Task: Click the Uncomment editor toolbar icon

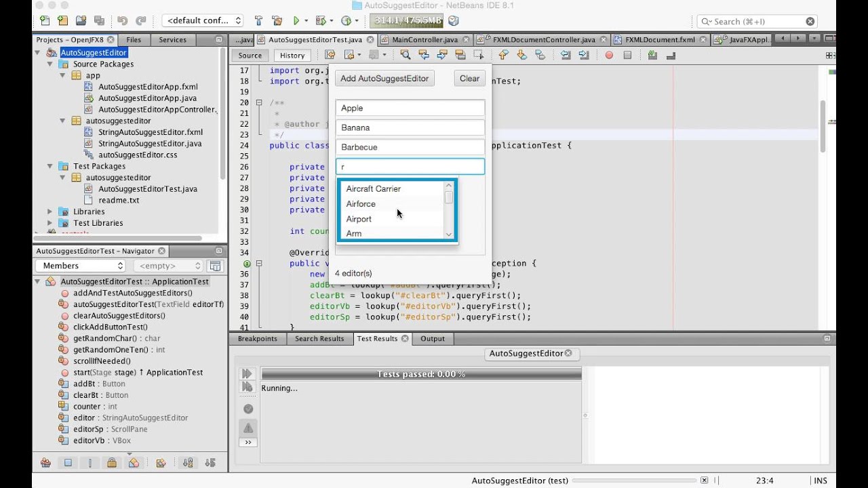Action: click(x=670, y=55)
